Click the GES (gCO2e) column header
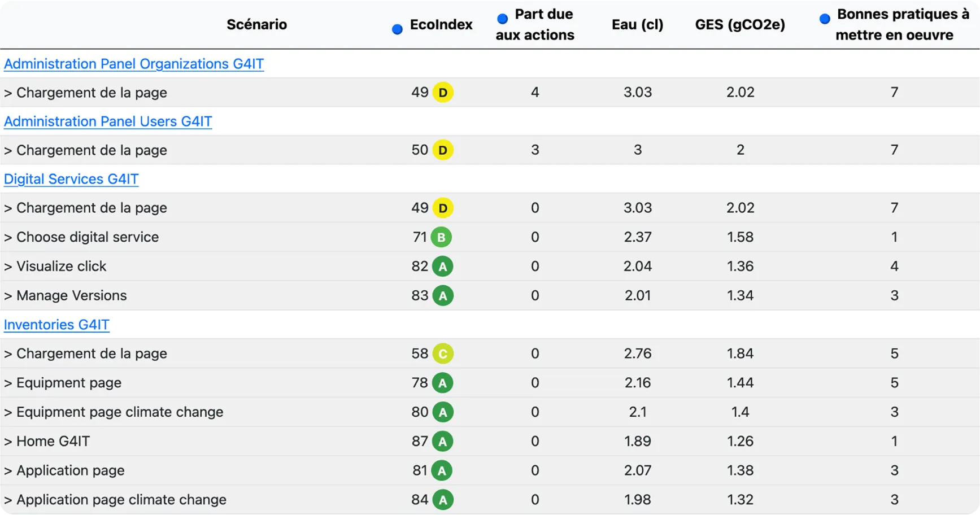Image resolution: width=980 pixels, height=515 pixels. pyautogui.click(x=740, y=24)
